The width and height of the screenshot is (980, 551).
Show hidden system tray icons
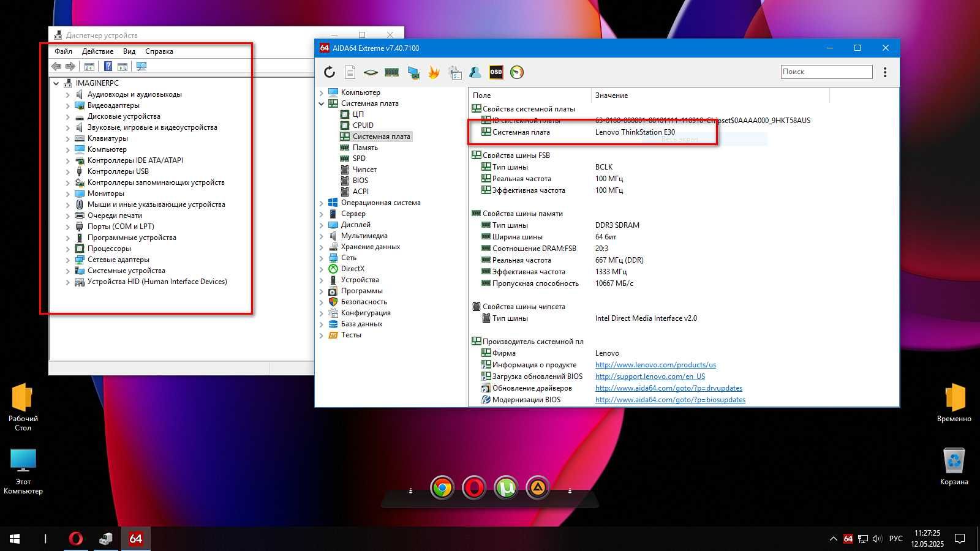(x=833, y=539)
